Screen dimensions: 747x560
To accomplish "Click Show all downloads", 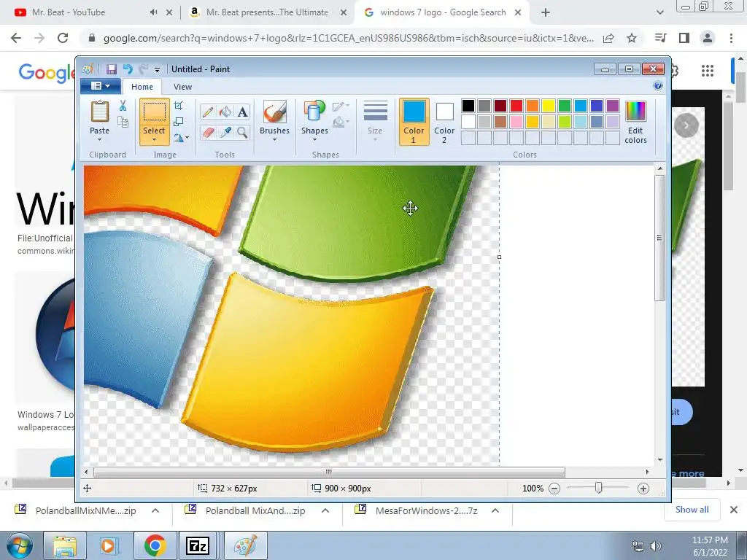I will (692, 510).
